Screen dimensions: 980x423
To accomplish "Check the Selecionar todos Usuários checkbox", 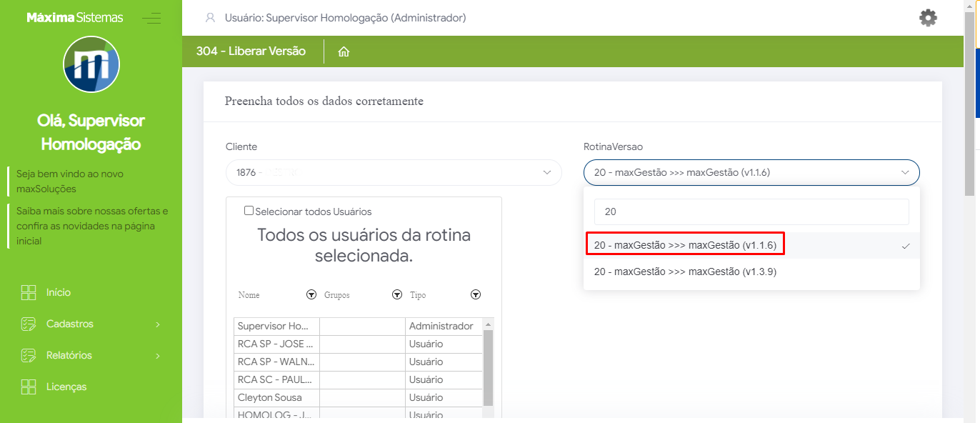I will [249, 211].
